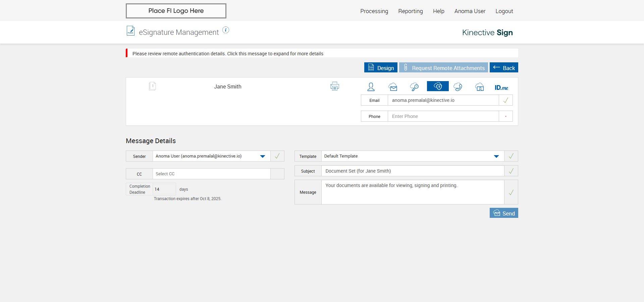
Task: Choose the cloud envelope email authentication icon
Action: tap(393, 87)
